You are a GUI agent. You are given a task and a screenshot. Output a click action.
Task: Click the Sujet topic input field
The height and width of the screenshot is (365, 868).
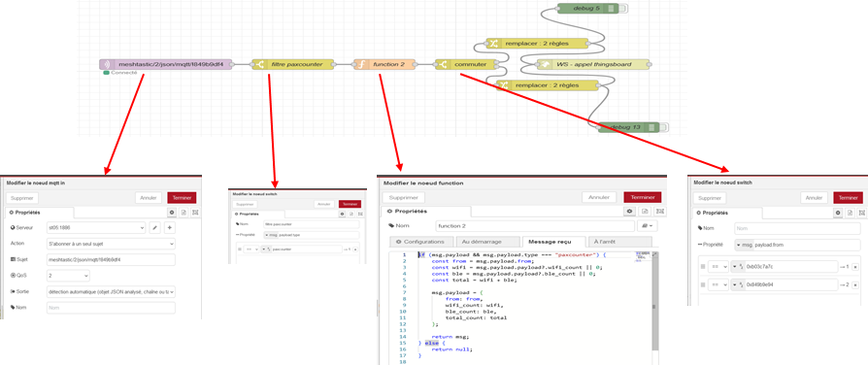click(x=112, y=260)
